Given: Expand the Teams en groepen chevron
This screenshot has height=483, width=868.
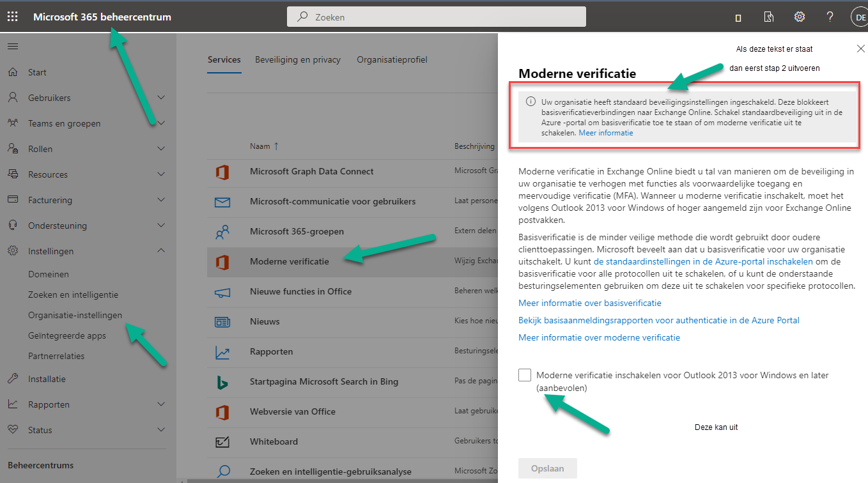Looking at the screenshot, I should click(x=161, y=123).
